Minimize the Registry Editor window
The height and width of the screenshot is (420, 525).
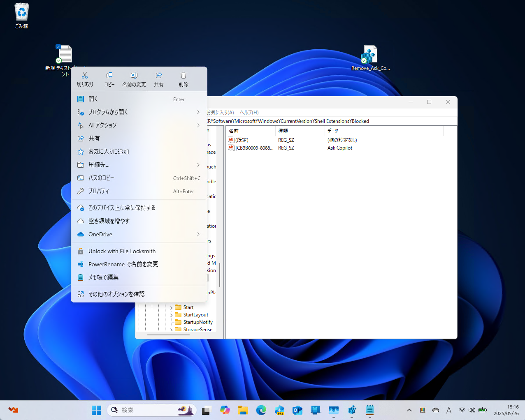pos(411,102)
